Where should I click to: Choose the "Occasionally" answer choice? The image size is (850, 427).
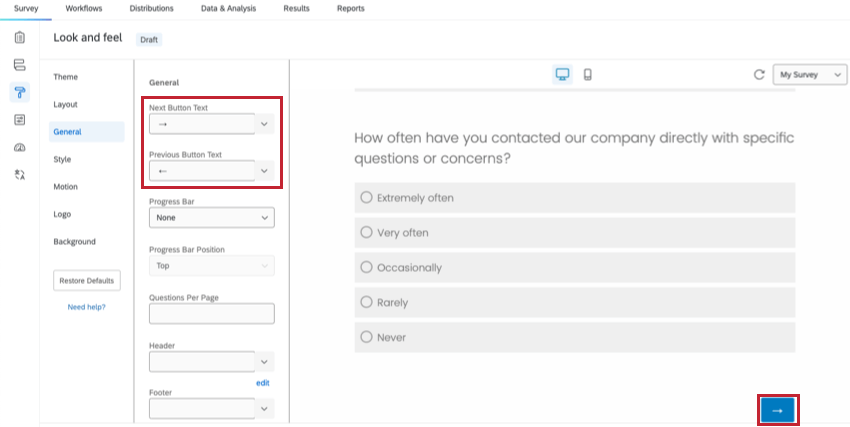point(366,268)
